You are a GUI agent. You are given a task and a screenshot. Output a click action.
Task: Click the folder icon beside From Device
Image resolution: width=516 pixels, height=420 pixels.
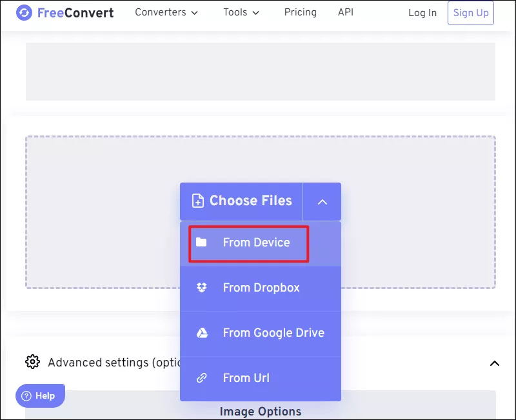click(x=201, y=242)
